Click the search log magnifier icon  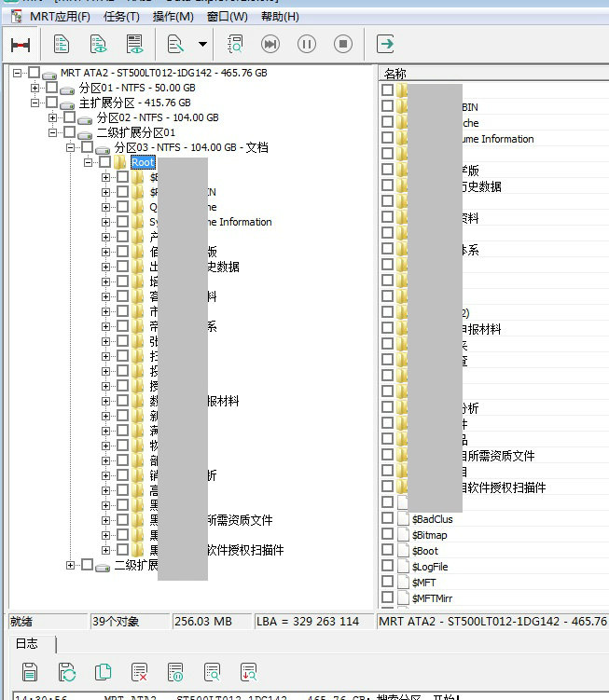pyautogui.click(x=213, y=672)
